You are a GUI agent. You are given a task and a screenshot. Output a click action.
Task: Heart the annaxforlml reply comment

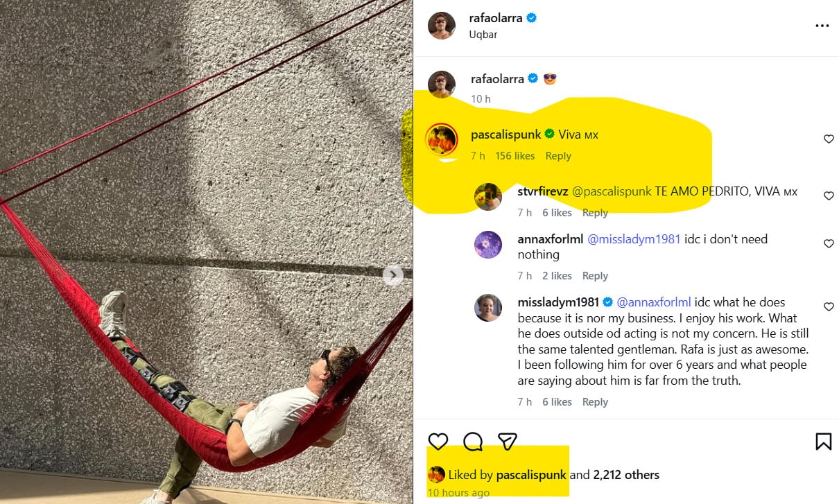[829, 243]
